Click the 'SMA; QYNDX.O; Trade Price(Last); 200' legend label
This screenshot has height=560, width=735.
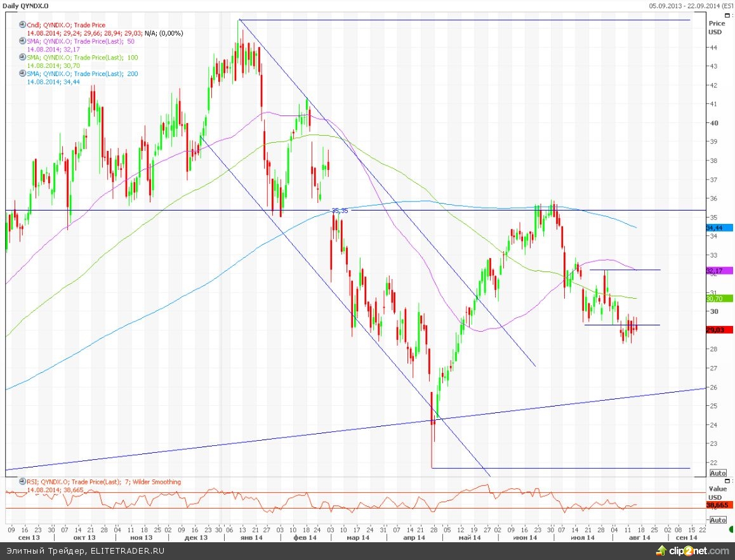[83, 74]
